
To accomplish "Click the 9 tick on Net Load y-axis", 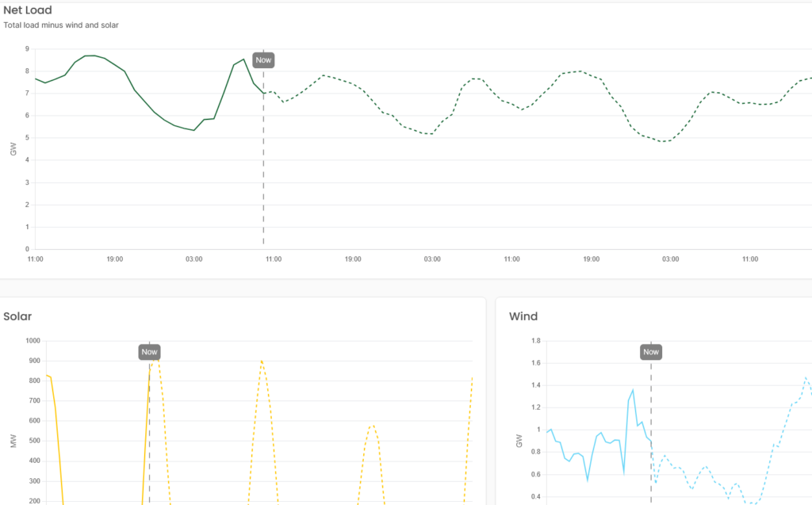I will (x=27, y=49).
